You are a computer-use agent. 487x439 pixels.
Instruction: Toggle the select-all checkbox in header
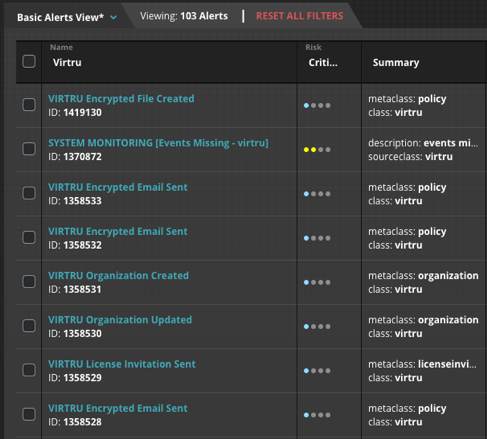click(x=29, y=61)
